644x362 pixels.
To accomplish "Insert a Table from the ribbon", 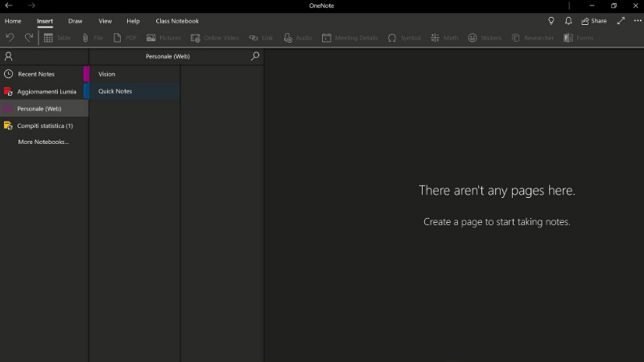I will (56, 38).
